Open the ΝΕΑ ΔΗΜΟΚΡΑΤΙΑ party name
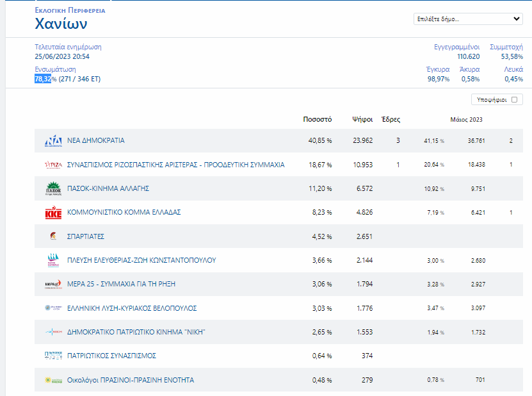 click(x=95, y=140)
